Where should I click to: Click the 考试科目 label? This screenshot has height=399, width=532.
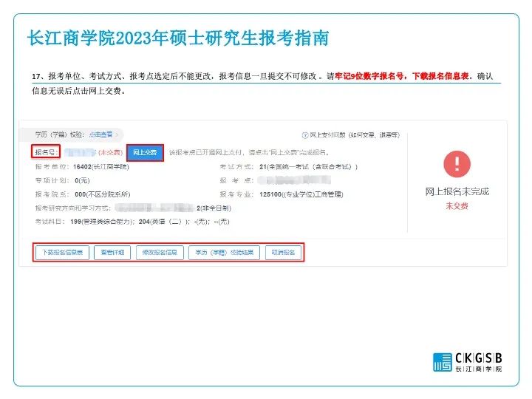pyautogui.click(x=50, y=222)
